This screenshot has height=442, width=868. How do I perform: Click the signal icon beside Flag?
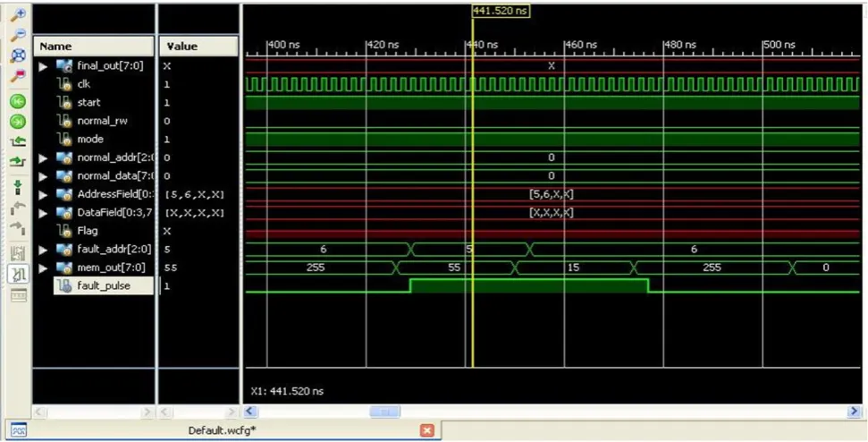[x=64, y=231]
